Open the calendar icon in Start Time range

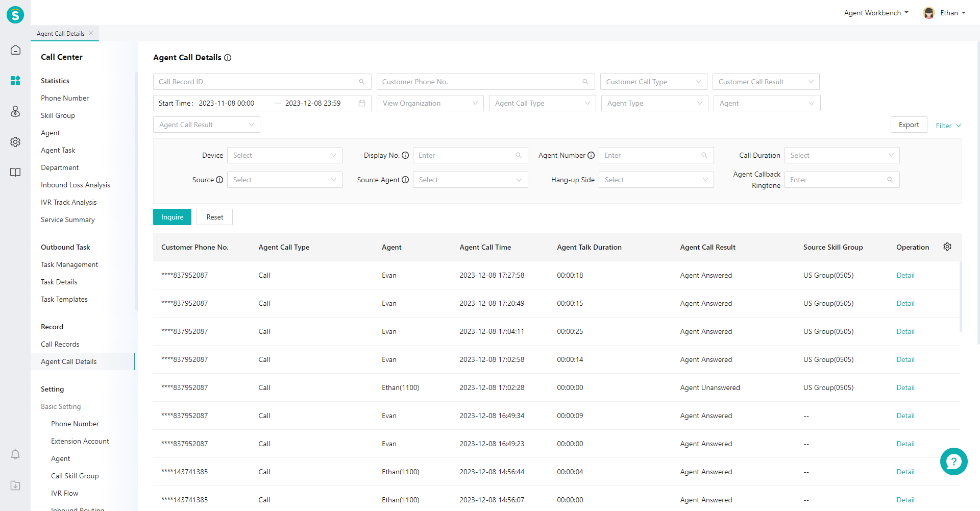(x=362, y=103)
